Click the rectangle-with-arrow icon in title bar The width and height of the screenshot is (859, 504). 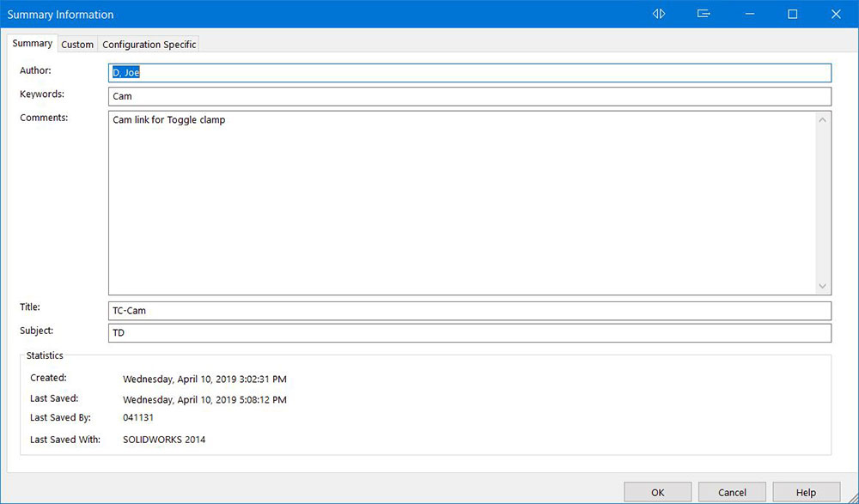(x=704, y=14)
